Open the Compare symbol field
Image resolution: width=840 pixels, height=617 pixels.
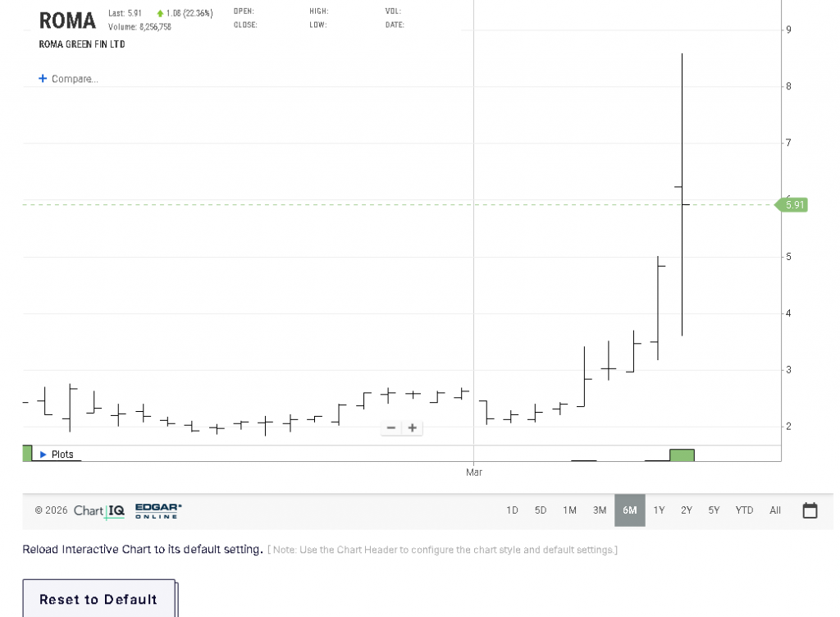click(x=75, y=79)
